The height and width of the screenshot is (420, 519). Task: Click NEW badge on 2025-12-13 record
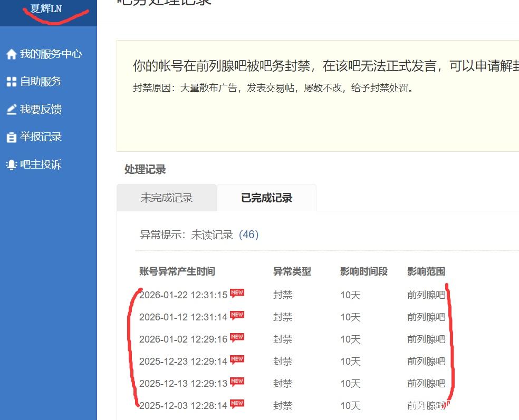point(237,382)
